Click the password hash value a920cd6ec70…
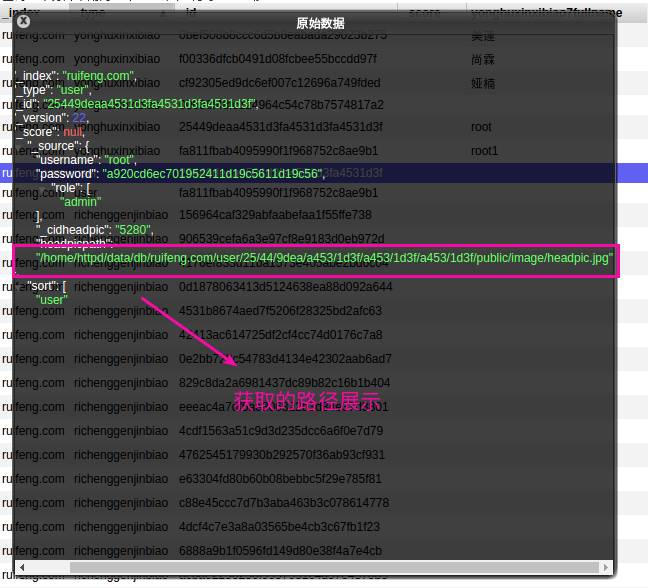 tap(212, 174)
